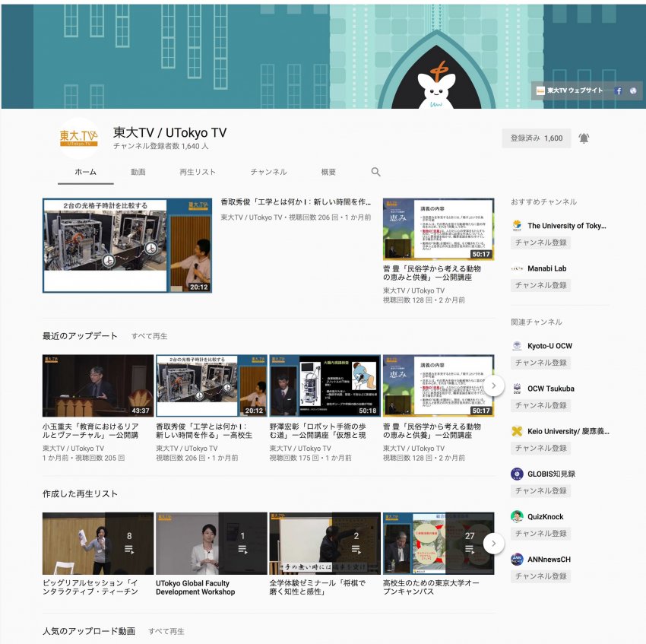Open the 50:17 菅豊 video thumbnail beside the featured video
Screen dimensions: 646x644
coord(439,229)
